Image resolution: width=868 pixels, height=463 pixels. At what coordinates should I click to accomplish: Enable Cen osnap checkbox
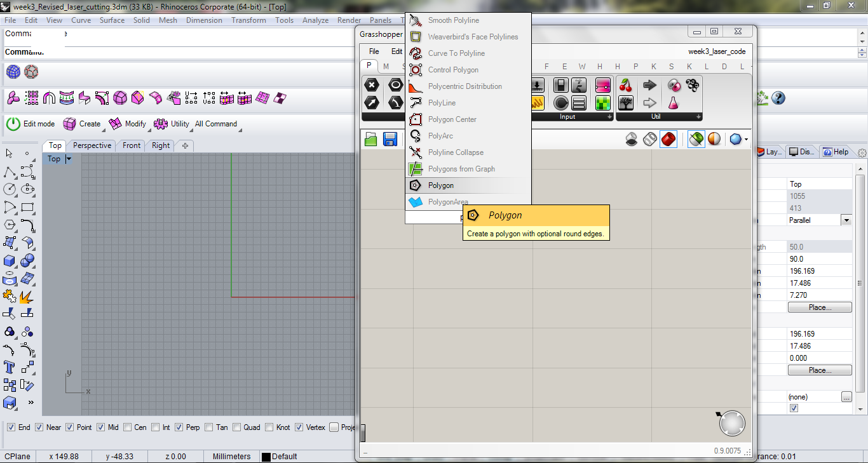pos(128,427)
